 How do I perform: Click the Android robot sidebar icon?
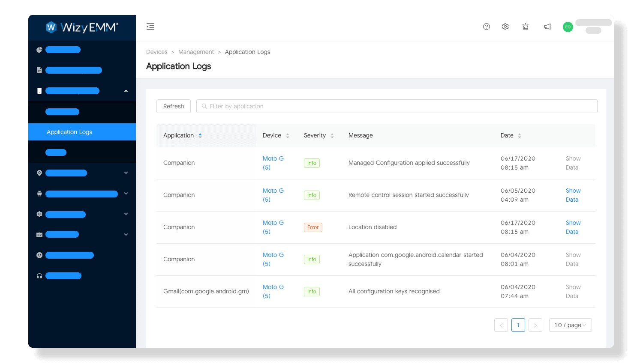(39, 193)
